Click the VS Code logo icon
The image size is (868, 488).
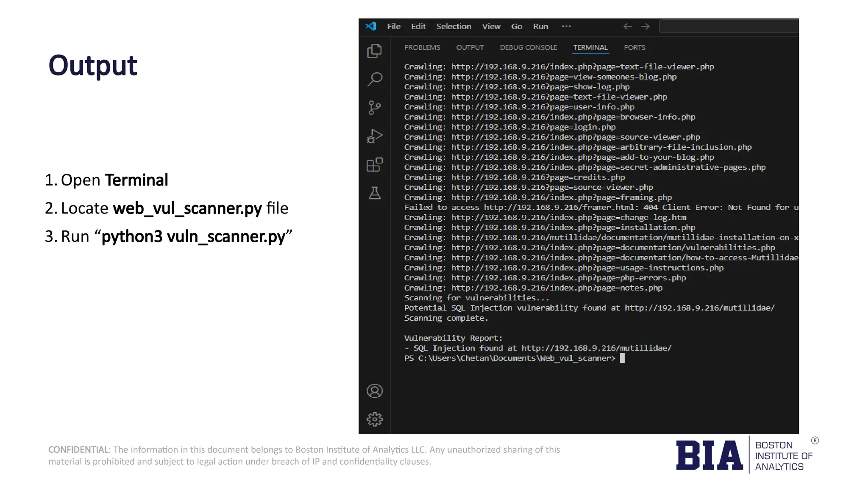tap(371, 26)
